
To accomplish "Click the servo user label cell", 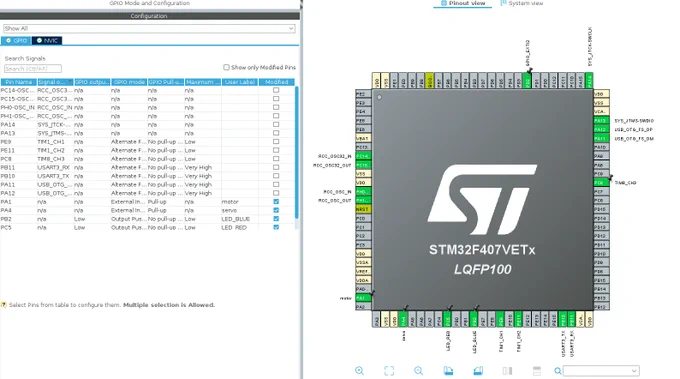I will [240, 210].
